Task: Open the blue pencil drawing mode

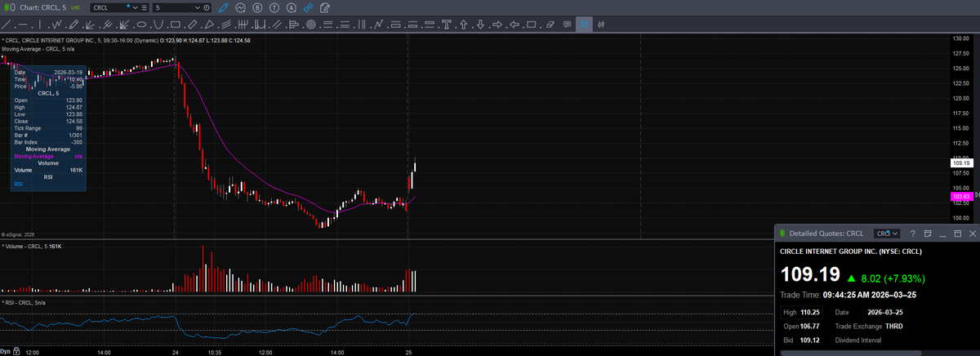Action: (223, 7)
